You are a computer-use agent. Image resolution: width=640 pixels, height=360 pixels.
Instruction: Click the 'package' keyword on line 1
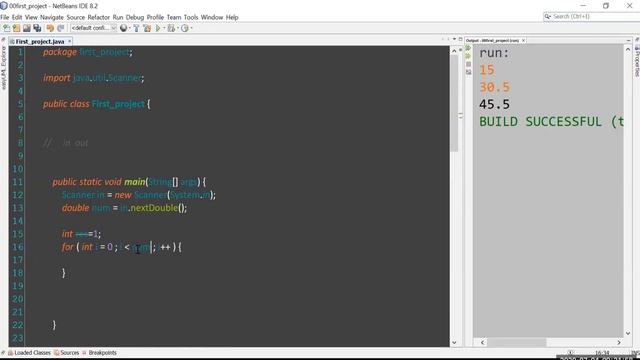click(x=60, y=52)
